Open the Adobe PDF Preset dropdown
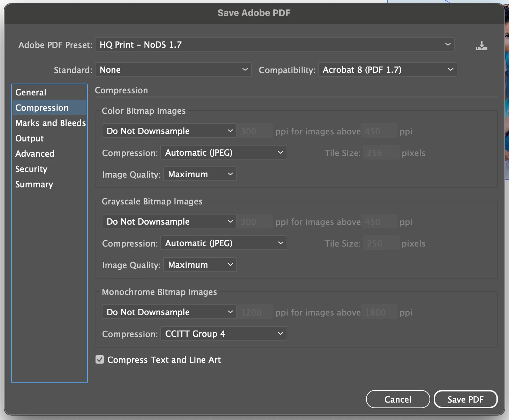 [x=274, y=45]
